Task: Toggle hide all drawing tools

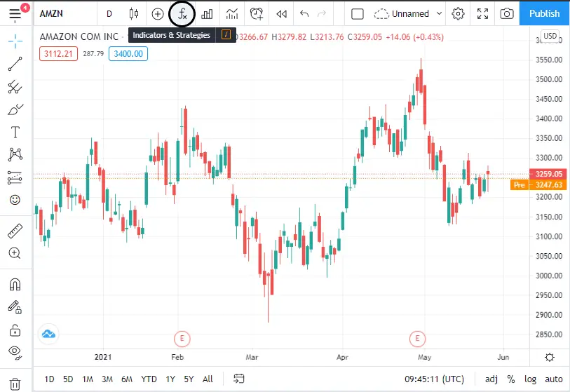Action: coord(15,352)
